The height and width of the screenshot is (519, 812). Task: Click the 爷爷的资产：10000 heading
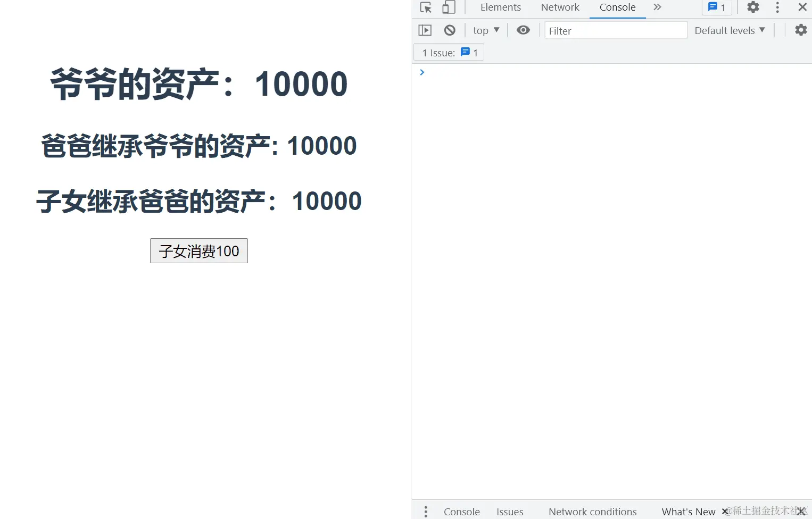(199, 84)
